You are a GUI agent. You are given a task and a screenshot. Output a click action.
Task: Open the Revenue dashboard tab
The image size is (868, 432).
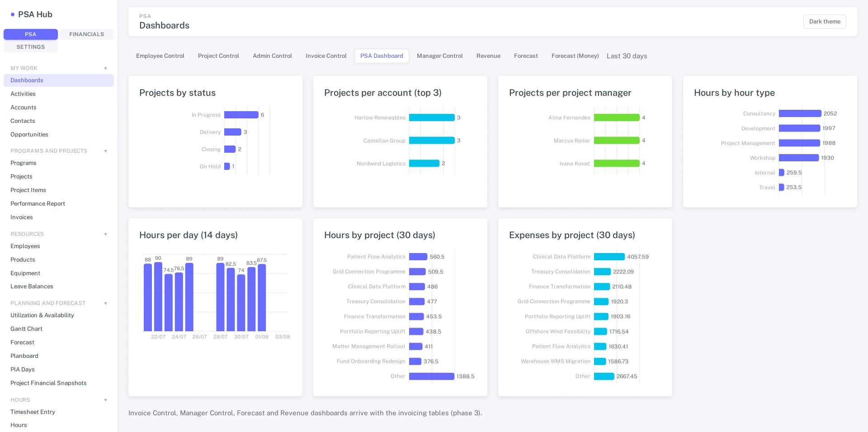[488, 56]
